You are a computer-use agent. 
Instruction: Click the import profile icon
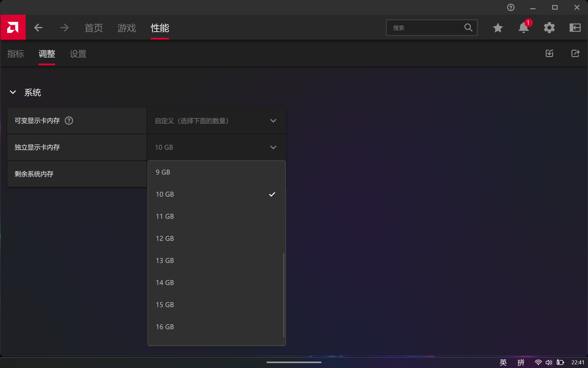tap(549, 54)
